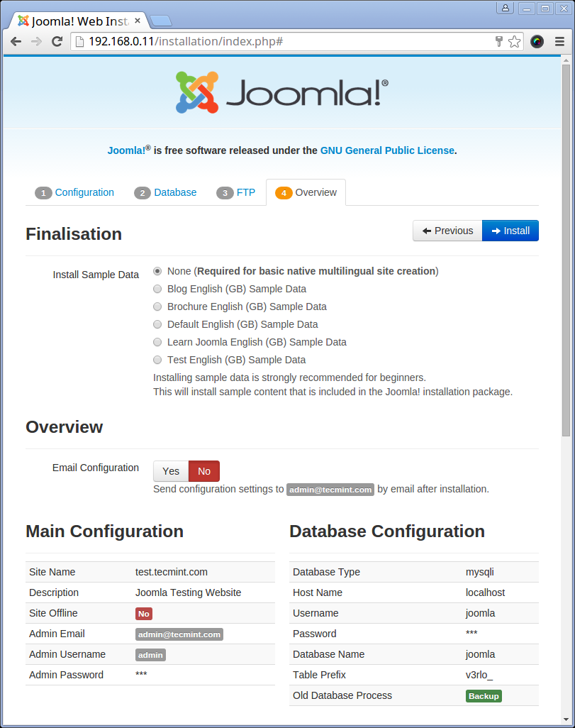The image size is (575, 728).
Task: Switch to step 2 Database tab
Action: 165,192
